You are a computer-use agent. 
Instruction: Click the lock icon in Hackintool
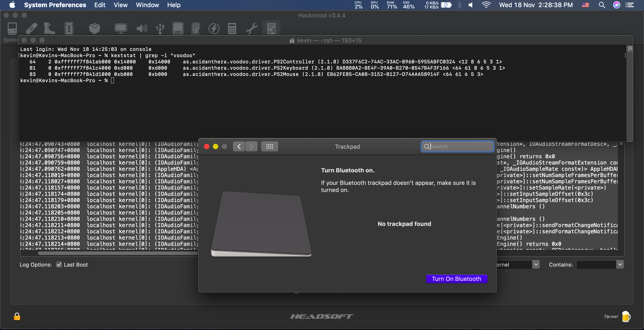click(17, 317)
